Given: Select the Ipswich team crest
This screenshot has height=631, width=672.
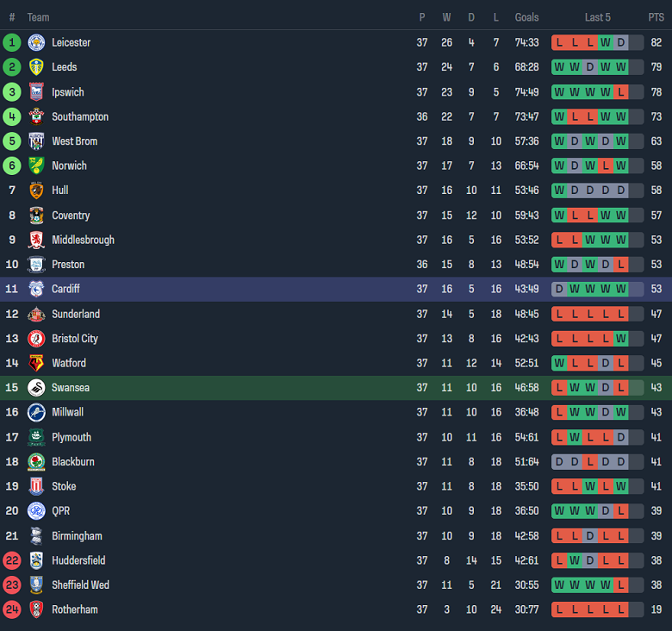Looking at the screenshot, I should coord(36,91).
